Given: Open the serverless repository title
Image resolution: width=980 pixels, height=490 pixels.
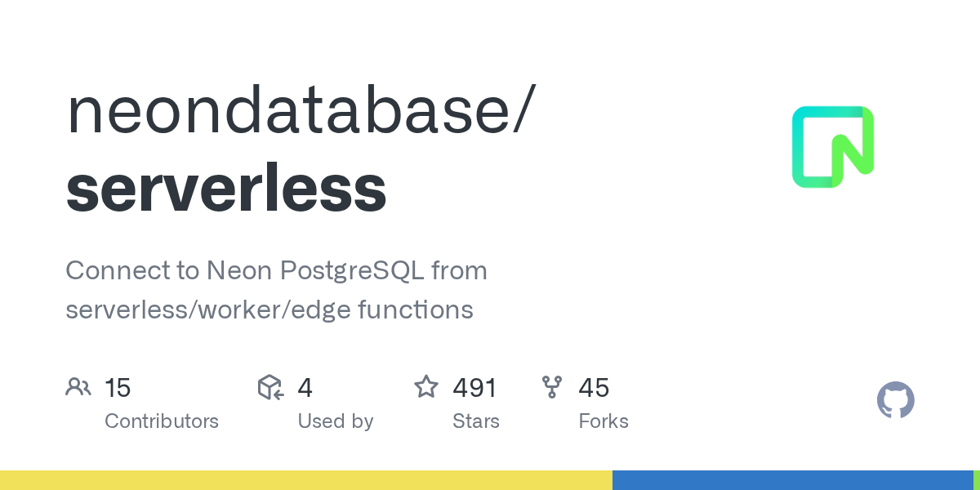Looking at the screenshot, I should tap(226, 189).
